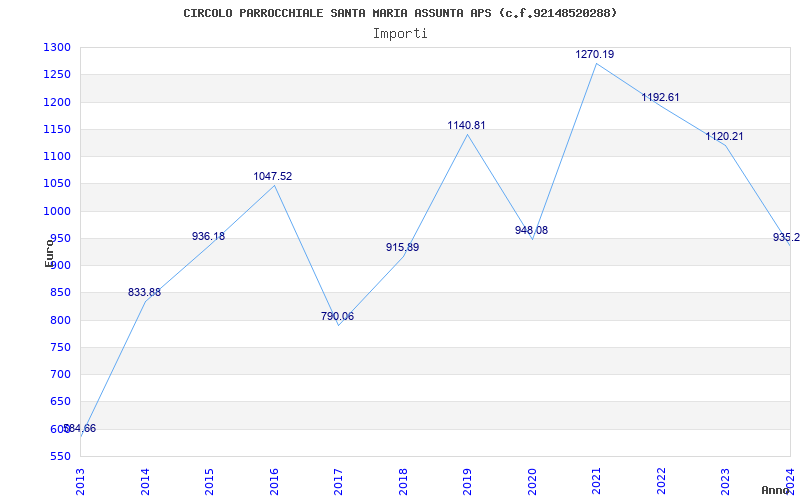Click the 2017 x-axis label
800x500 pixels.
(339, 481)
